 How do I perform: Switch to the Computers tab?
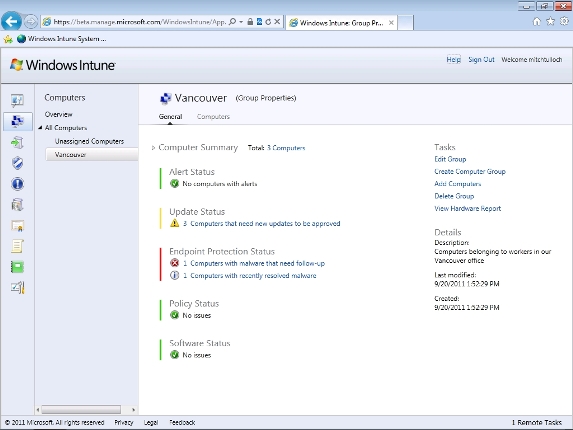pyautogui.click(x=213, y=117)
